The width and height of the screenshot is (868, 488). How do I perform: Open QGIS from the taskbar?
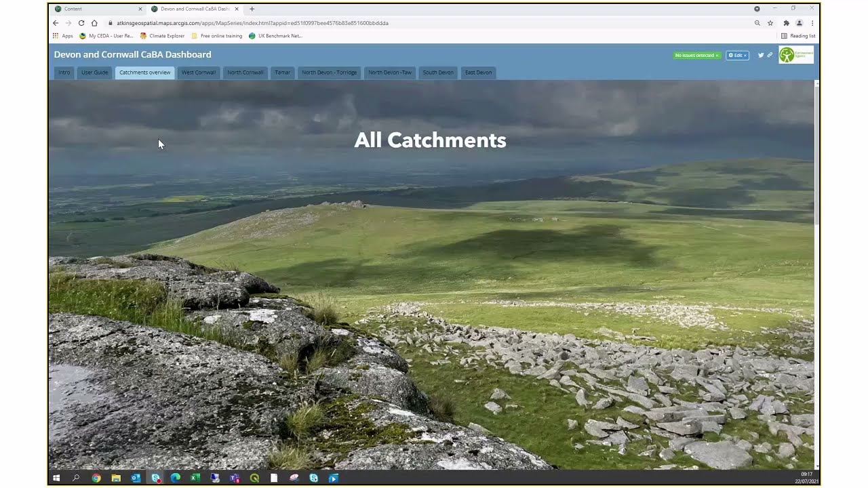coord(254,478)
